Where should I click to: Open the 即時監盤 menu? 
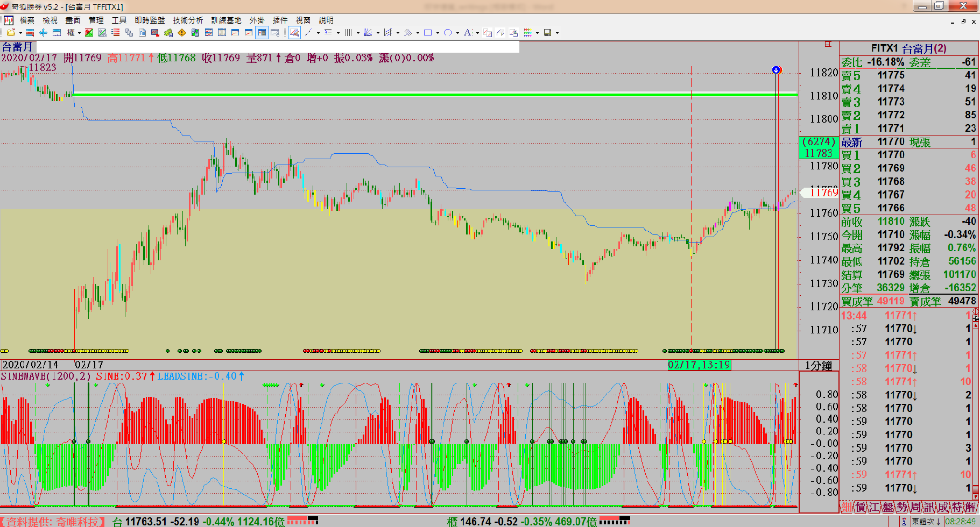pos(150,20)
